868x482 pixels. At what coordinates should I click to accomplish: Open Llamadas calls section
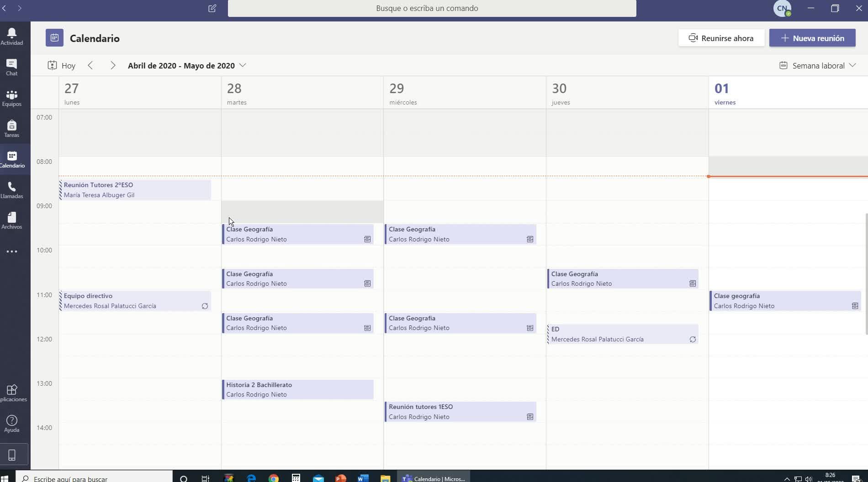click(x=12, y=190)
